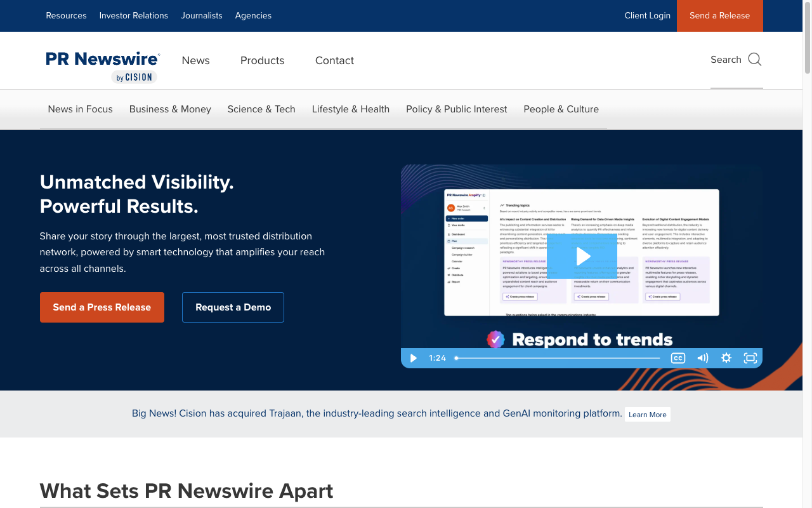Click the small play icon in video bar
Screen dimensions: 812x508
[x=413, y=358]
